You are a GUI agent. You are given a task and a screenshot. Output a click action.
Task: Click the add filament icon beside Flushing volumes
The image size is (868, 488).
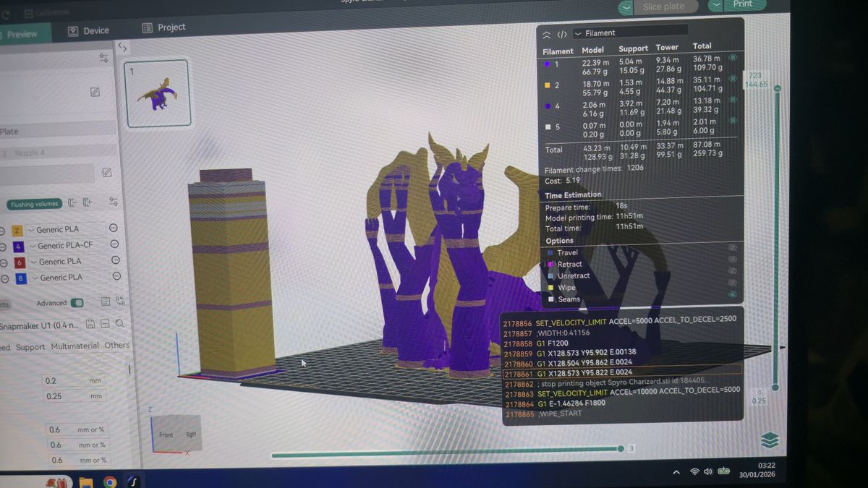88,202
